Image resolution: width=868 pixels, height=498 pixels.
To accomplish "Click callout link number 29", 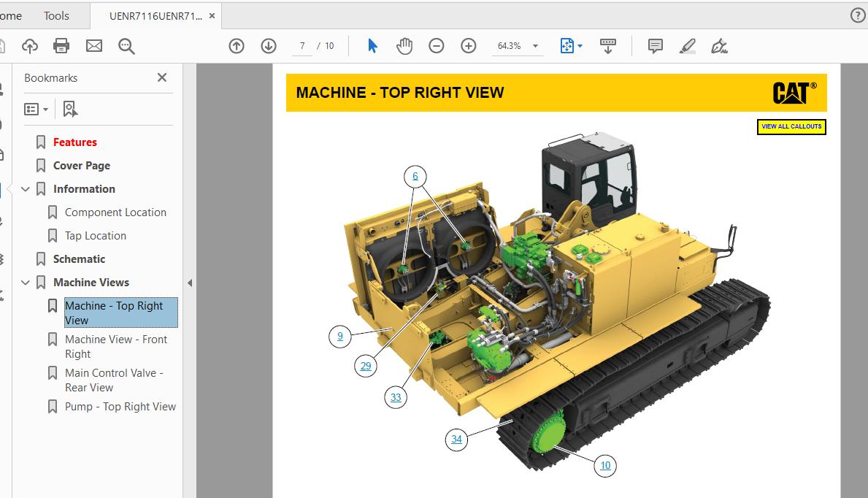I will [x=365, y=366].
